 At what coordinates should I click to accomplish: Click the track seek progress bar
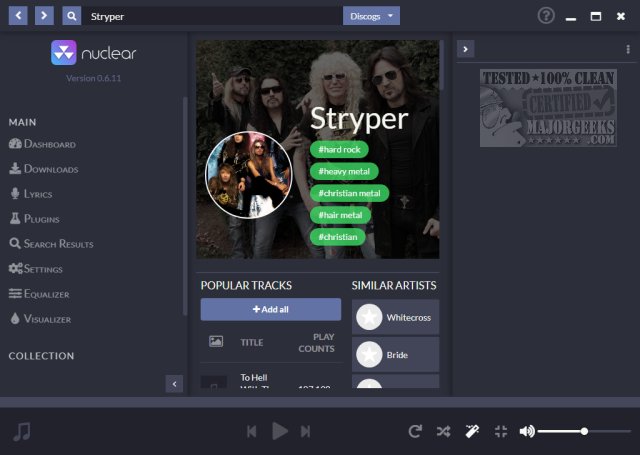tap(320, 402)
